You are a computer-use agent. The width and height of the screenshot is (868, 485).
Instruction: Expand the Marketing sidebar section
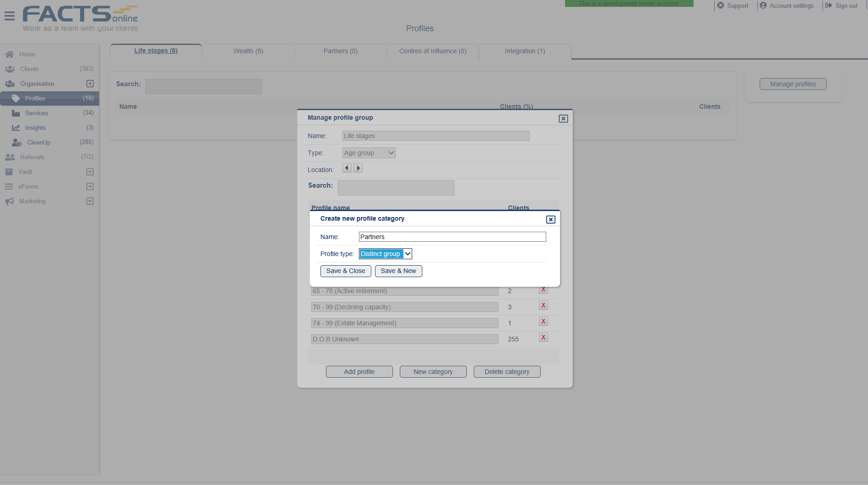90,201
